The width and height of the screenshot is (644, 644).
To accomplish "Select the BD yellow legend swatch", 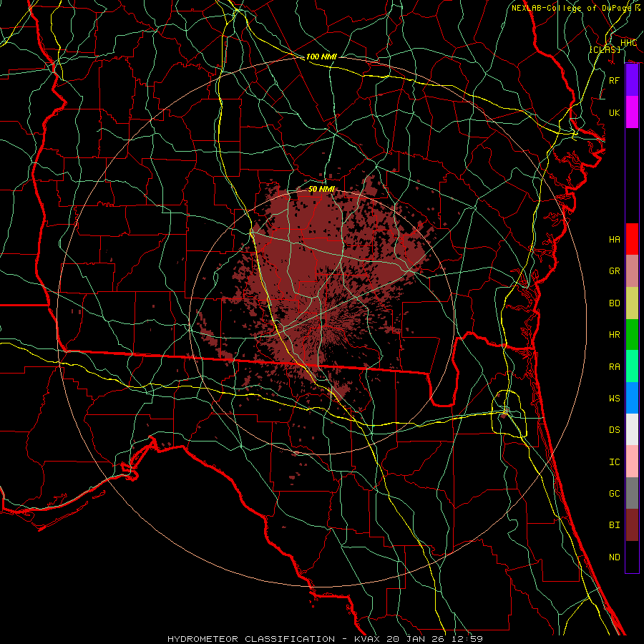I will 632,303.
